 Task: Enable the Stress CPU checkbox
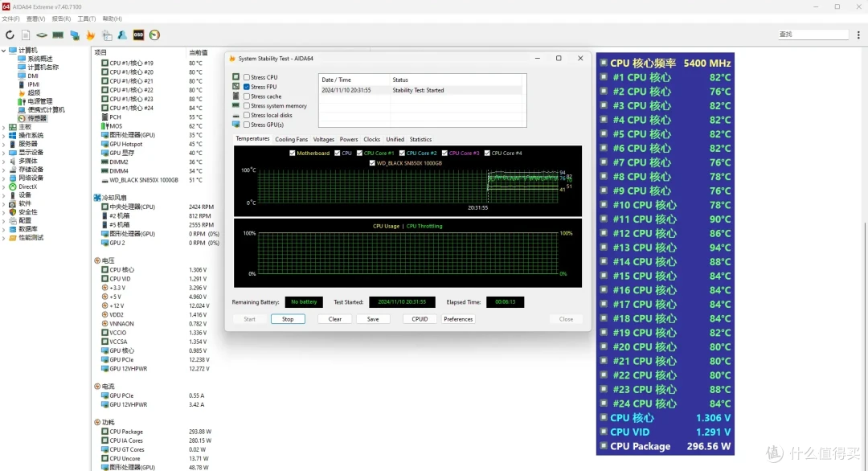(x=247, y=77)
